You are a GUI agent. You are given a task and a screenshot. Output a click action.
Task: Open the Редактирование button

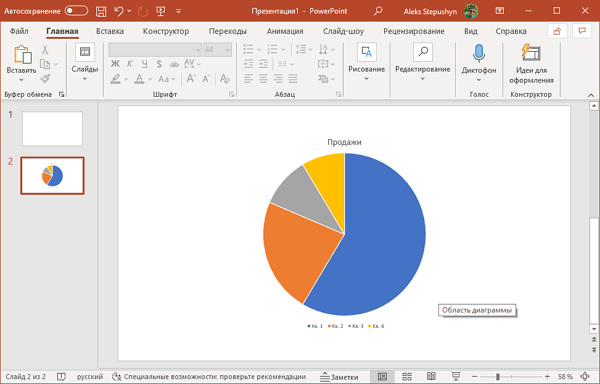pyautogui.click(x=422, y=63)
